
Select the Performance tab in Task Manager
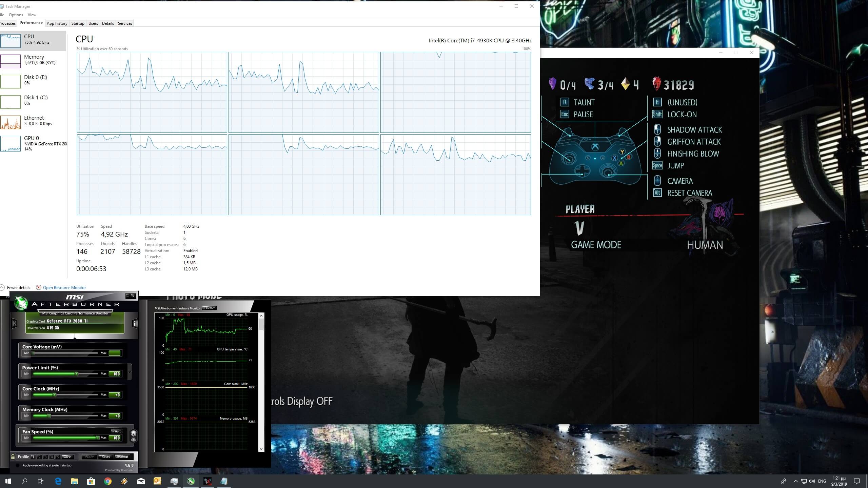(31, 23)
